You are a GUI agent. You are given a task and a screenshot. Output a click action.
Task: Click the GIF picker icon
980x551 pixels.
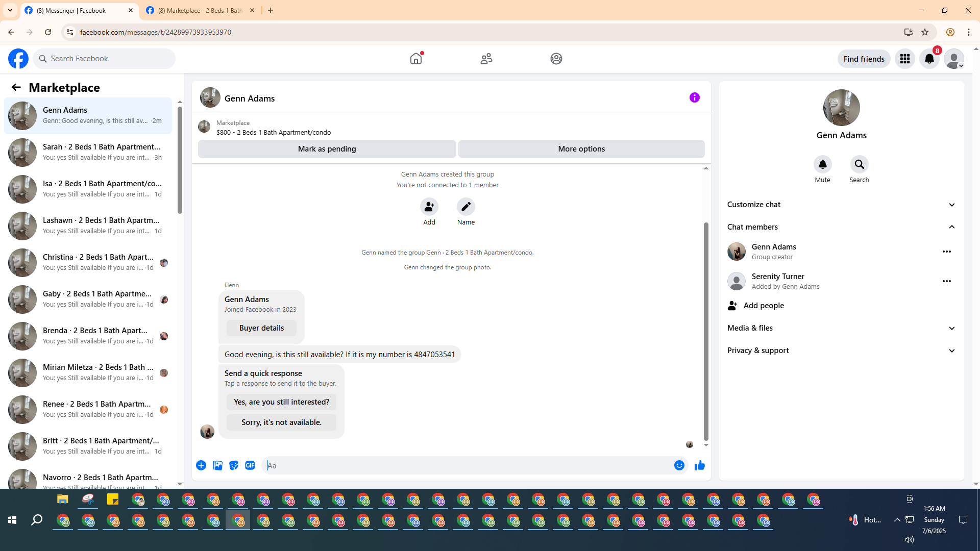point(250,465)
